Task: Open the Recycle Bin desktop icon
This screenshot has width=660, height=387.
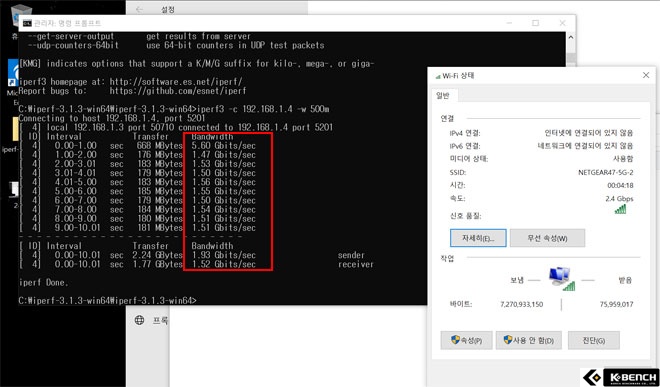Action: (19, 17)
